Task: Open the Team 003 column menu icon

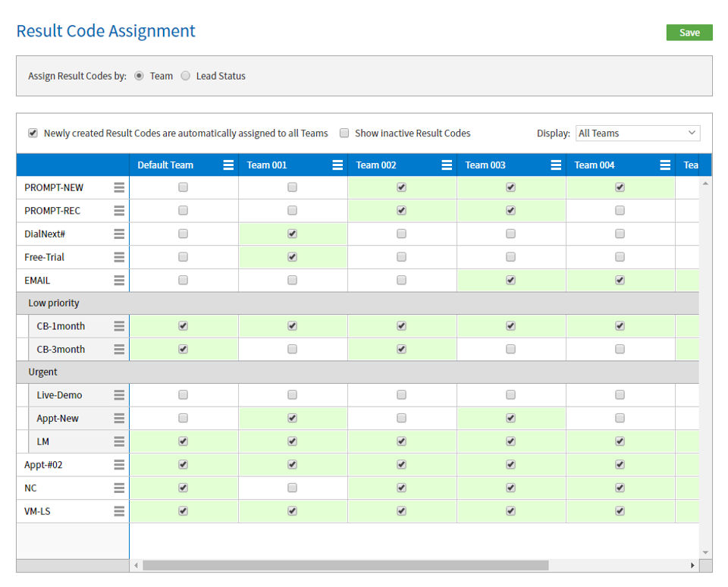Action: [556, 165]
